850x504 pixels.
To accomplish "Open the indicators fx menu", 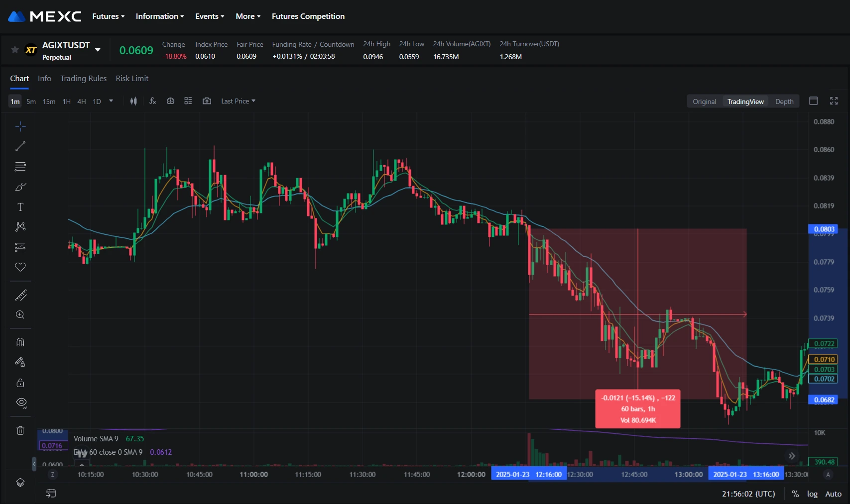I will [x=153, y=101].
